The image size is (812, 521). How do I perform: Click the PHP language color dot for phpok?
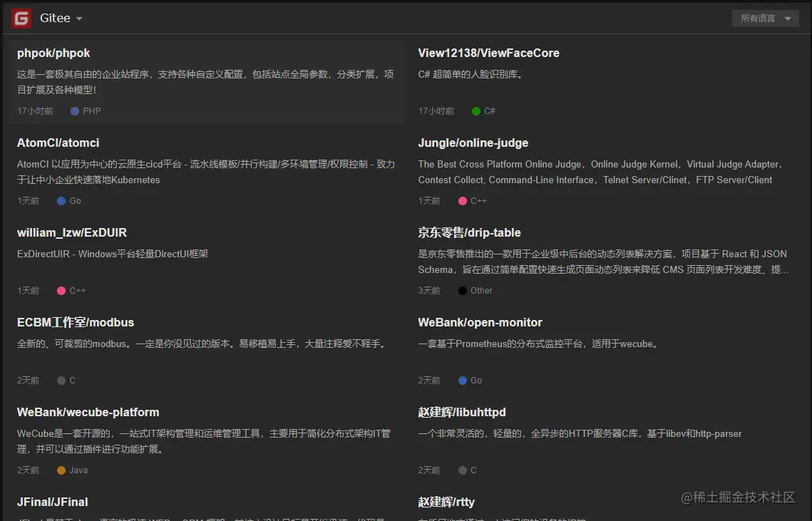(75, 111)
